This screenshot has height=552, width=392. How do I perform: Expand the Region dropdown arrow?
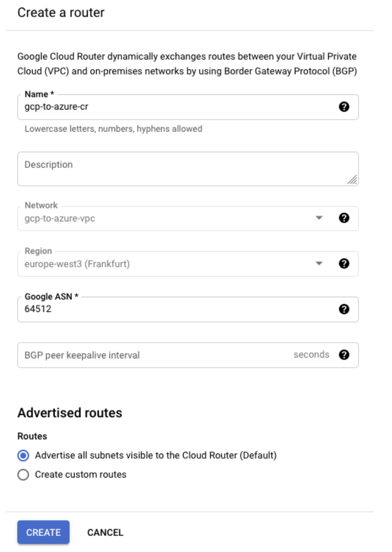tap(319, 264)
